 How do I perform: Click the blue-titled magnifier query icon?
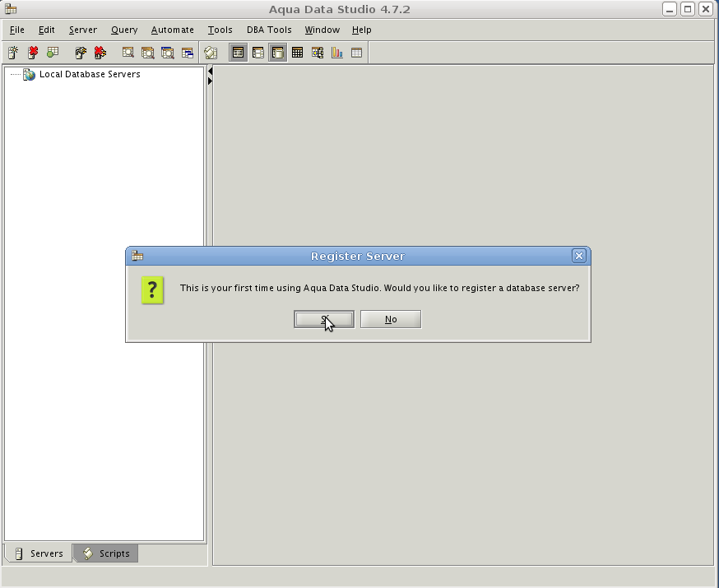pos(167,53)
